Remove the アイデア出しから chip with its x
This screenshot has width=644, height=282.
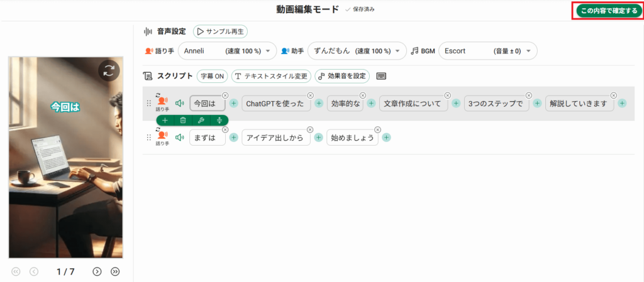(x=310, y=129)
